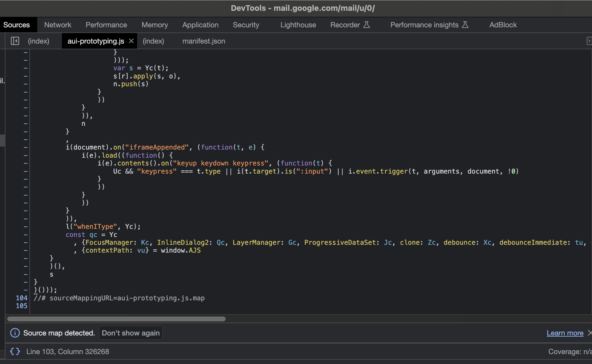
Task: Click the "var s = Yc(t);" code line
Action: point(141,68)
